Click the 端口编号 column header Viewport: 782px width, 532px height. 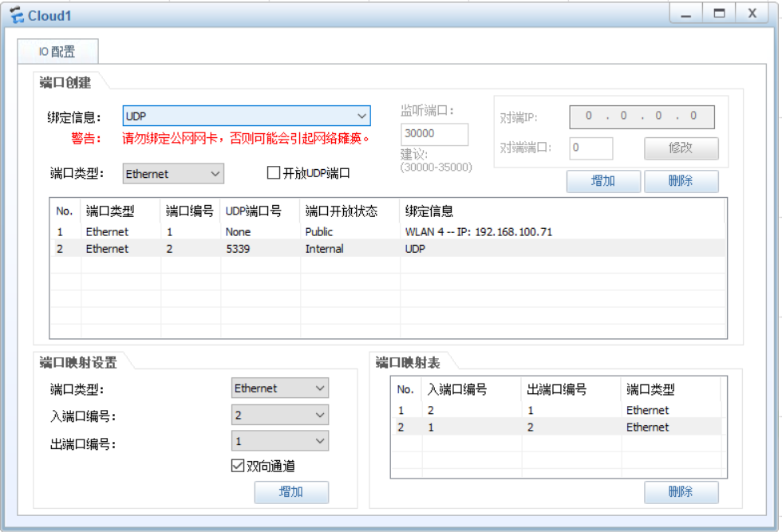tap(191, 211)
